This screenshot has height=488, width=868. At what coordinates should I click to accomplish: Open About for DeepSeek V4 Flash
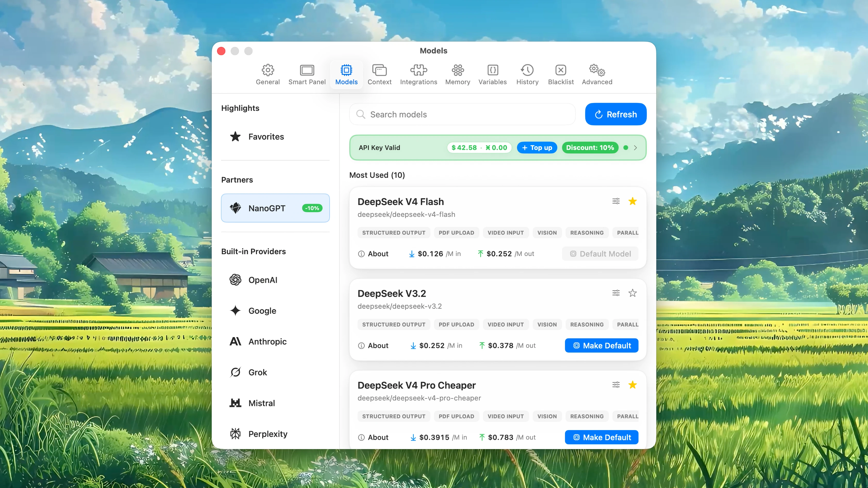373,254
